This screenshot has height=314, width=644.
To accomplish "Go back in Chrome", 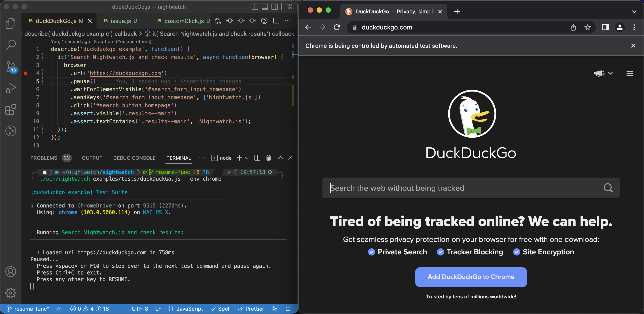I will 308,27.
